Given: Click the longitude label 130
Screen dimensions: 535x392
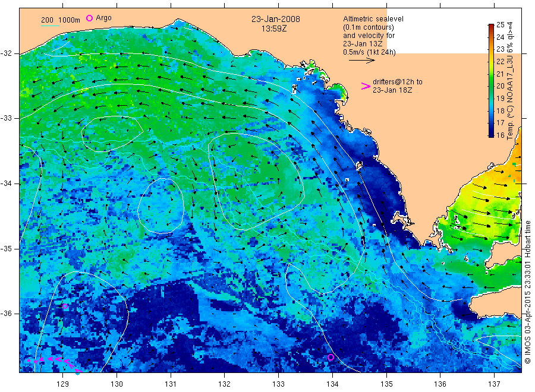Looking at the screenshot, I should pyautogui.click(x=117, y=384).
